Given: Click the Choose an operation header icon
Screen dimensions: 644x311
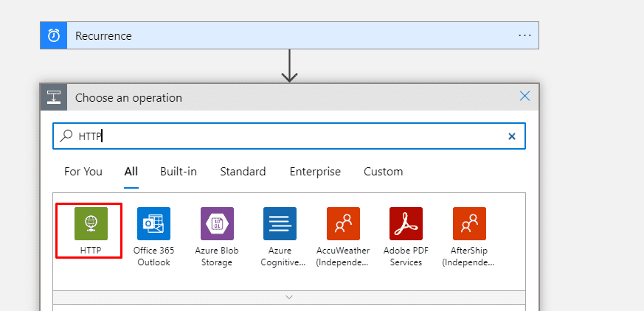Looking at the screenshot, I should coord(54,97).
